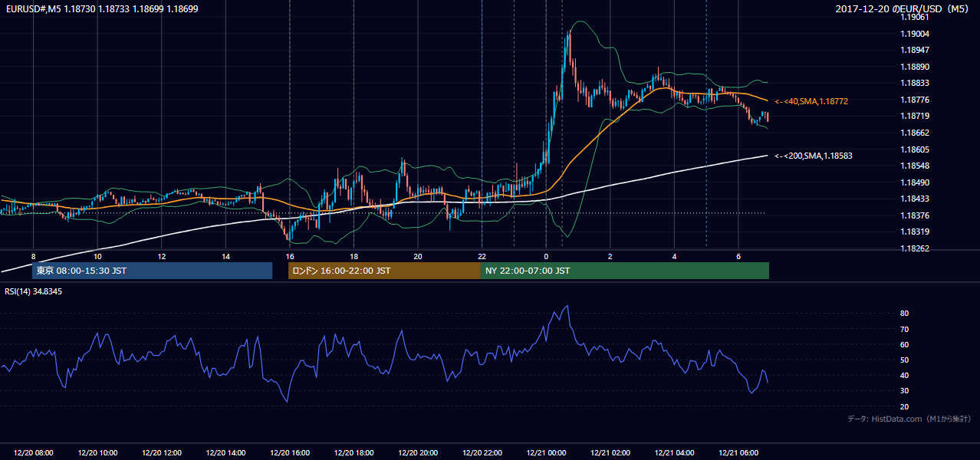The width and height of the screenshot is (980, 460).
Task: Click RSI scale value 60
Action: pos(905,344)
